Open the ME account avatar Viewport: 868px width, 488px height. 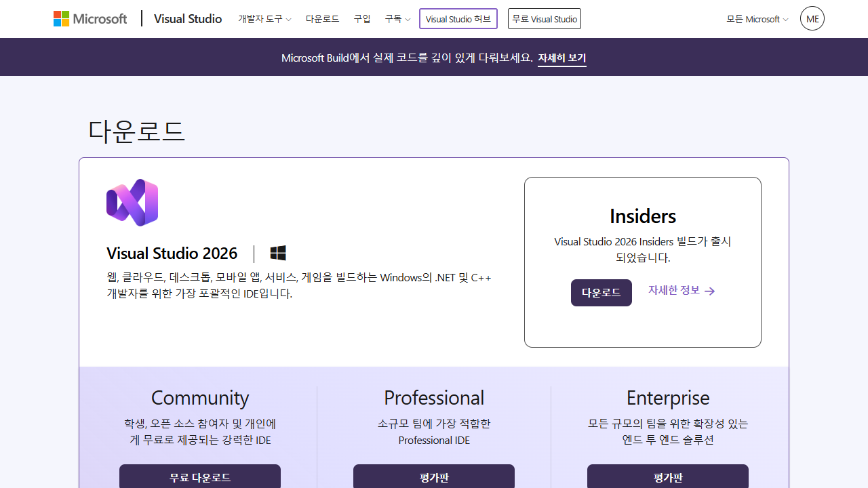click(x=812, y=19)
